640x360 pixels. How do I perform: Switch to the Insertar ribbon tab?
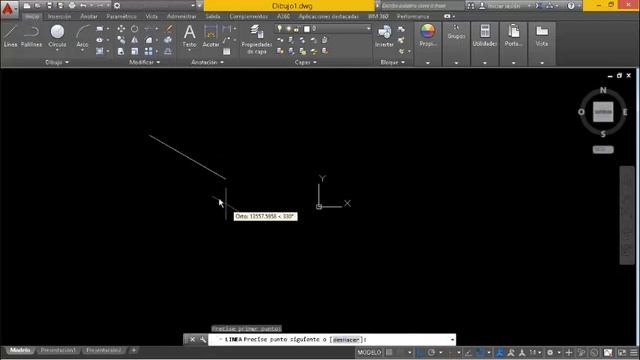59,16
